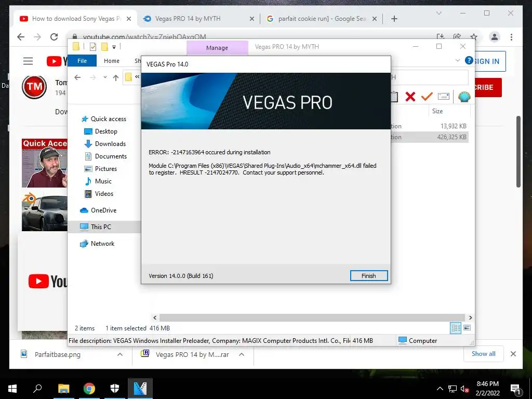Click Show all downloads
Viewport: 532px width, 399px height.
click(484, 354)
